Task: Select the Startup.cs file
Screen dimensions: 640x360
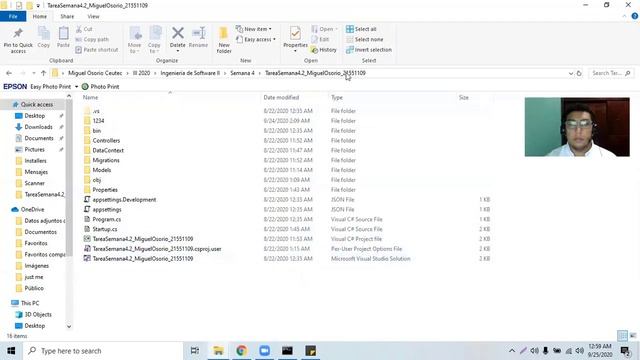Action: pyautogui.click(x=104, y=229)
